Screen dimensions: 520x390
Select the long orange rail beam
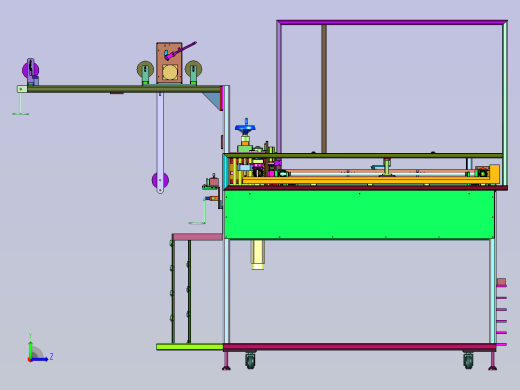tap(367, 181)
